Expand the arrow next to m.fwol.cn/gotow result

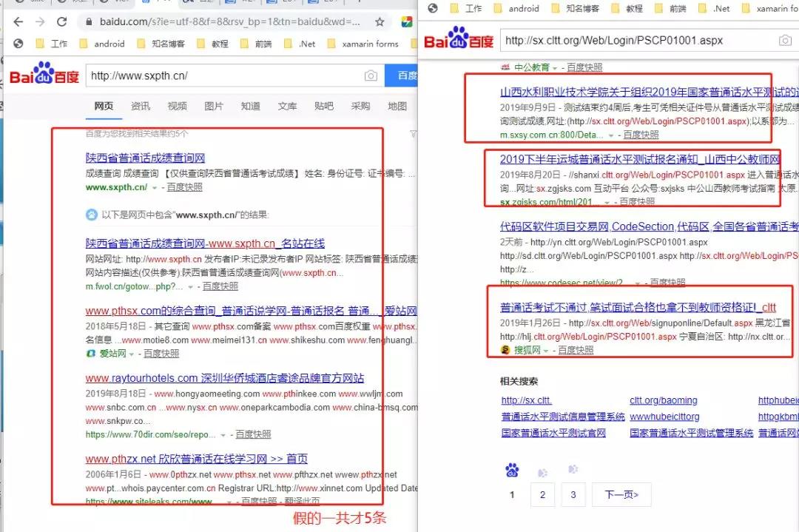coord(190,287)
